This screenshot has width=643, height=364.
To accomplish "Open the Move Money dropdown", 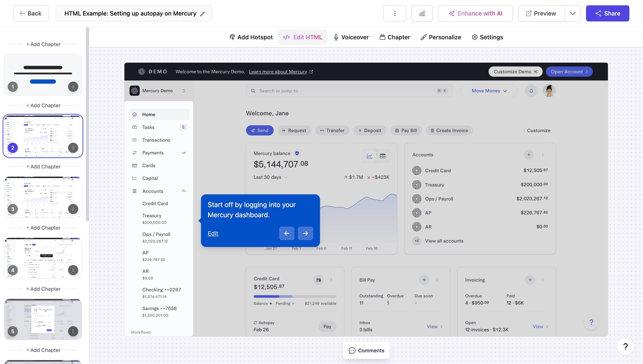I will point(489,91).
